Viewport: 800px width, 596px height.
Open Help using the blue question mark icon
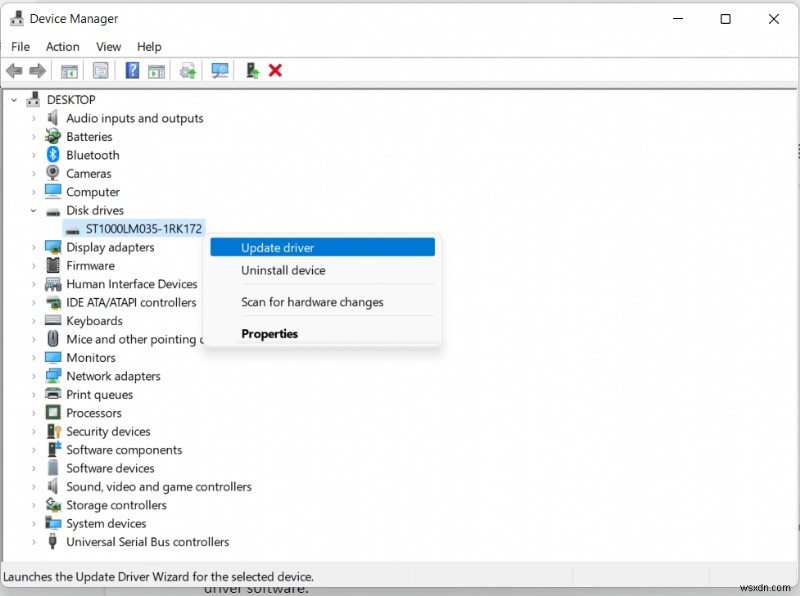132,70
